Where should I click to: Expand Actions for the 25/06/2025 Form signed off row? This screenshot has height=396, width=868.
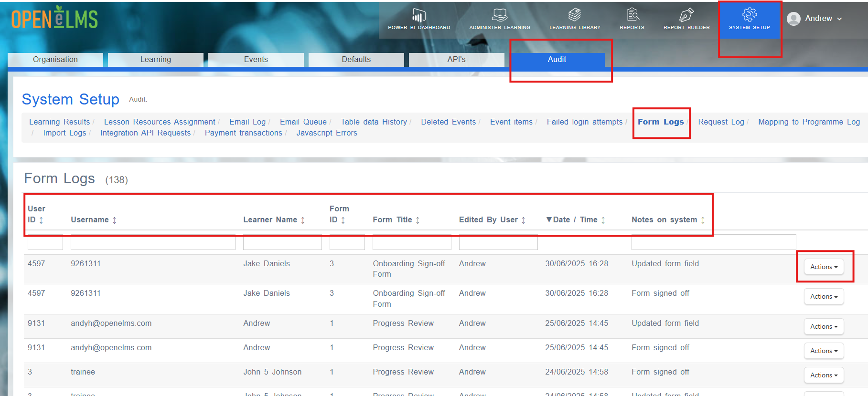pyautogui.click(x=824, y=351)
